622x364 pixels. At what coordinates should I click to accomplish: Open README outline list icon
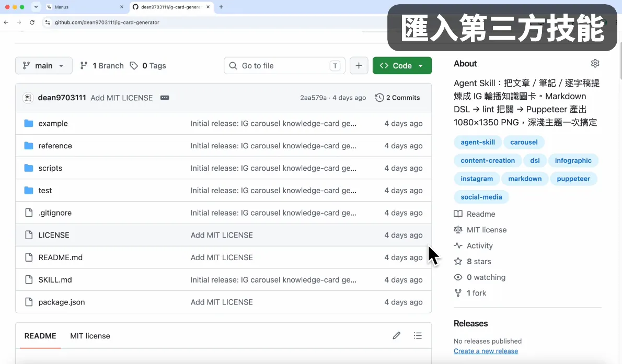(417, 335)
